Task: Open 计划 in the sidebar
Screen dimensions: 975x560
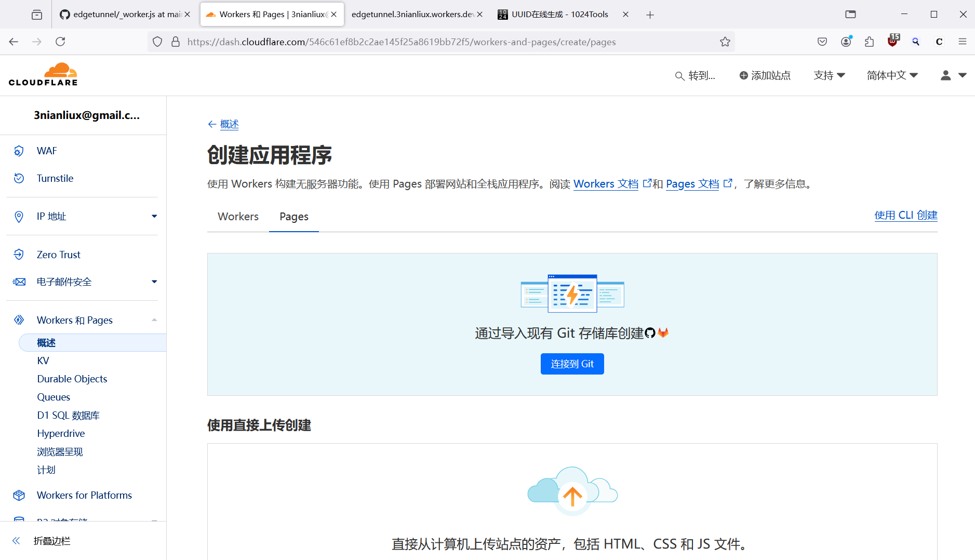Action: coord(46,470)
